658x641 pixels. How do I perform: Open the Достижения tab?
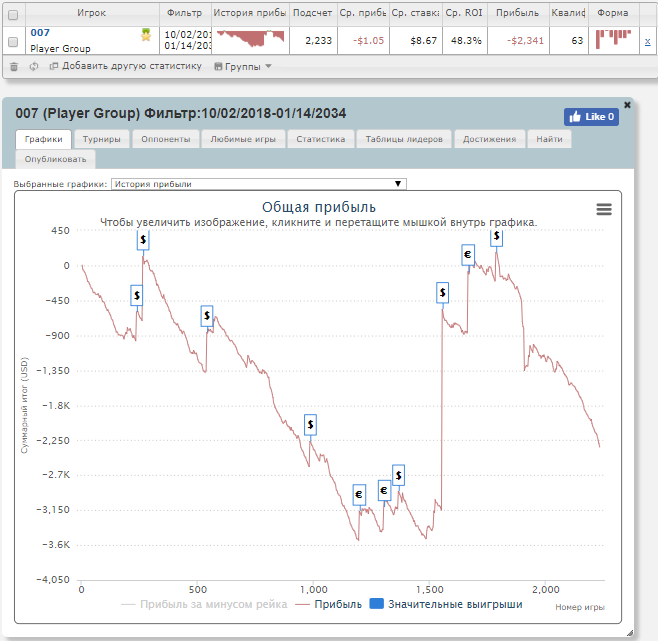click(489, 139)
